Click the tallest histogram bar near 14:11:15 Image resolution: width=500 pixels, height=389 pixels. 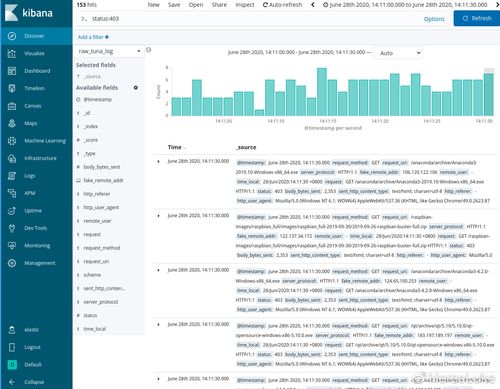click(322, 92)
